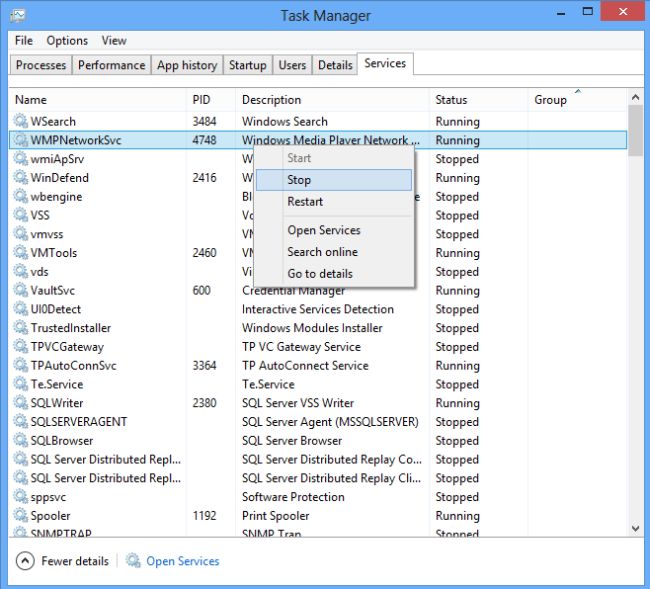Viewport: 650px width, 589px height.
Task: Sort by the Status column header
Action: tap(479, 99)
